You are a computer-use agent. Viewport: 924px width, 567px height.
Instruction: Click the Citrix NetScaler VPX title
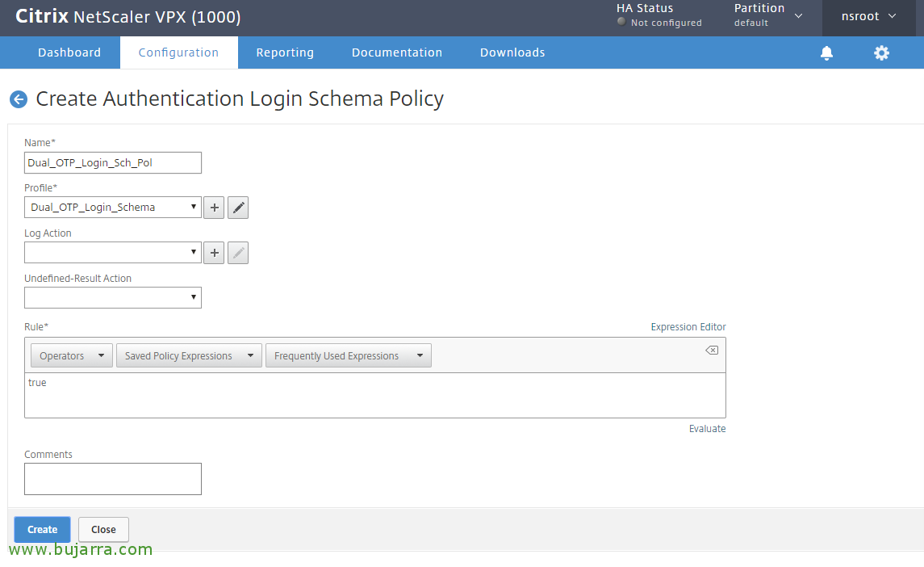point(128,16)
